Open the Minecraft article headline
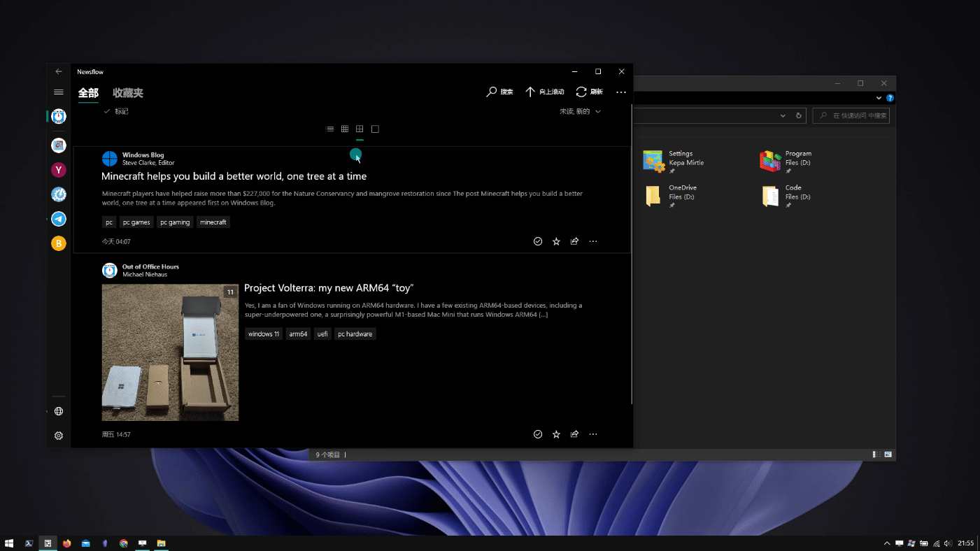980x551 pixels. [234, 176]
